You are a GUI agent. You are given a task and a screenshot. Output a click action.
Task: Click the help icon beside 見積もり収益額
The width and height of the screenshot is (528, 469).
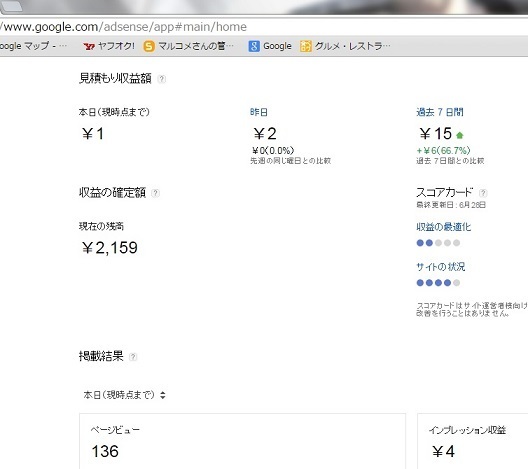pos(162,79)
